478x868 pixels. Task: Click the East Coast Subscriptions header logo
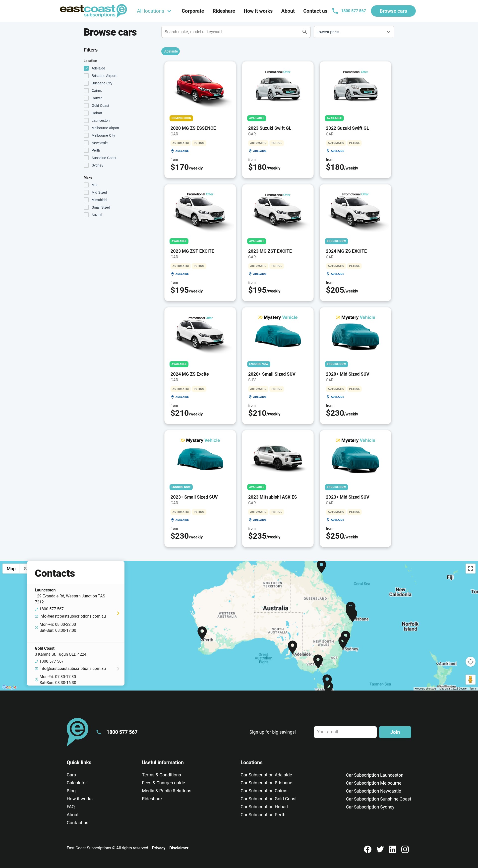[x=93, y=10]
